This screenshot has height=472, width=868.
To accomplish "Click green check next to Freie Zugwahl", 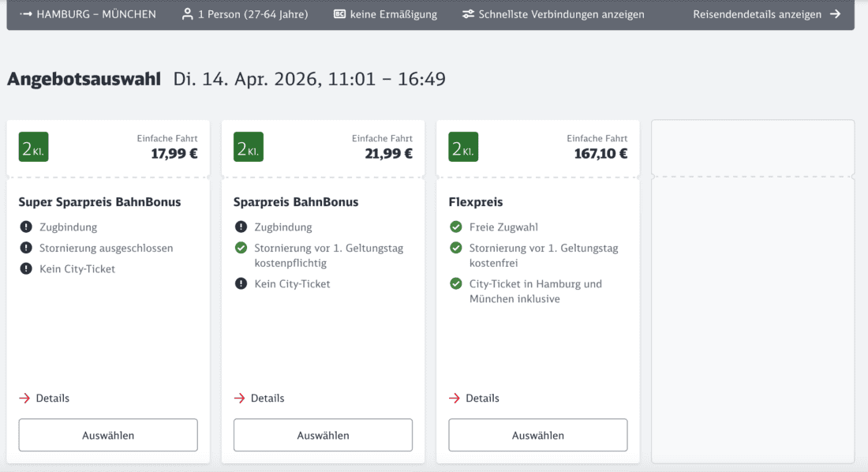I will click(x=455, y=227).
